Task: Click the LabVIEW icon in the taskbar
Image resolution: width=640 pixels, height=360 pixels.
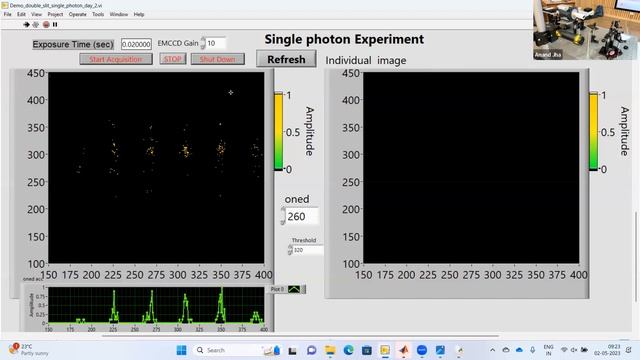Action: (385, 350)
